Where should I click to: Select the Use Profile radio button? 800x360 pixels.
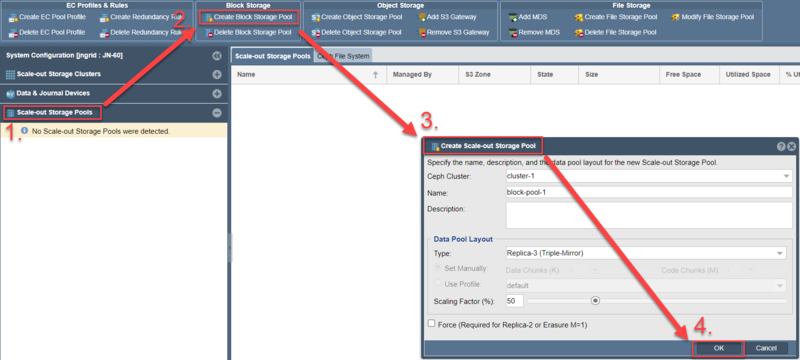[x=437, y=283]
